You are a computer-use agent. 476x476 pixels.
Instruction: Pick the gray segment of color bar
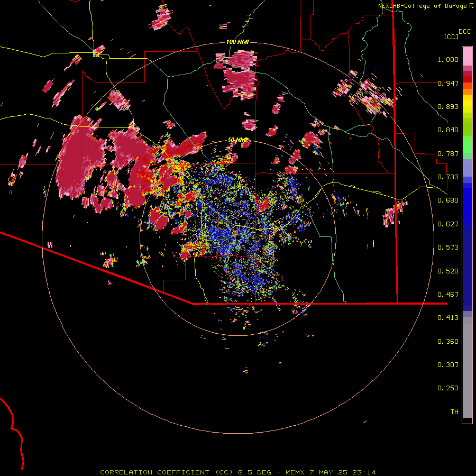pos(467,368)
